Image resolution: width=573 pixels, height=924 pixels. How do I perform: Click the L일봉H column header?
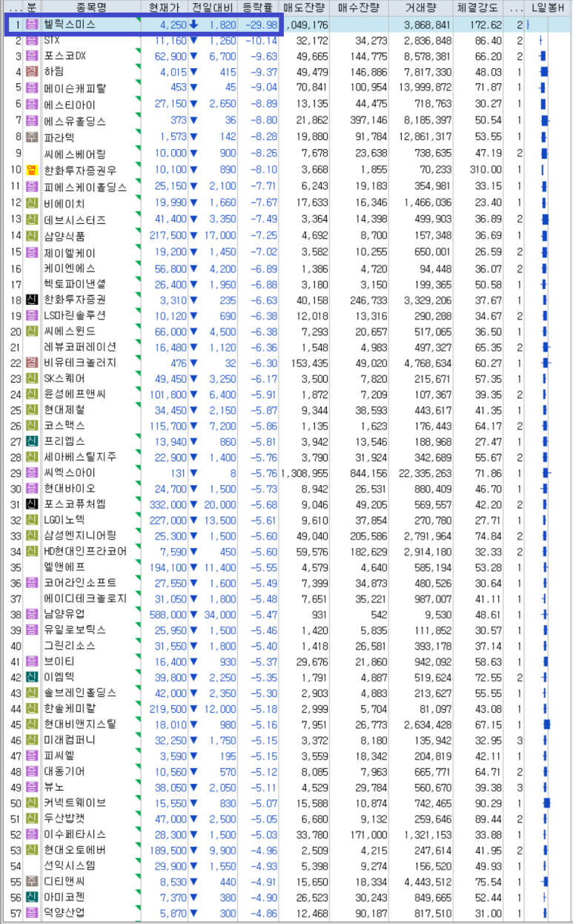[x=548, y=7]
